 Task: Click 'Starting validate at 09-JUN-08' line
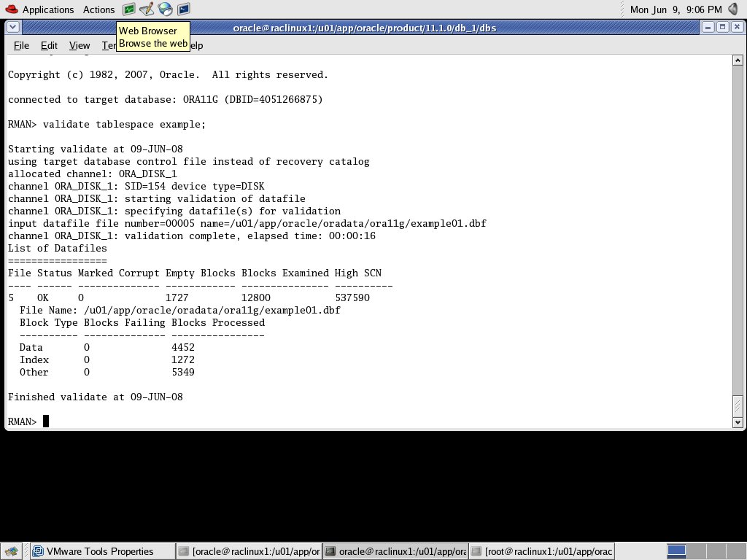coord(96,149)
